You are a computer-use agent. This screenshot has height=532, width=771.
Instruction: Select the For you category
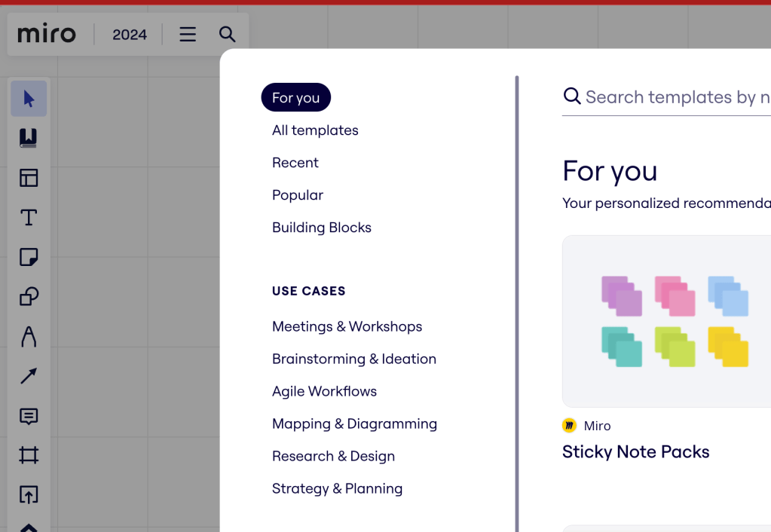point(296,97)
